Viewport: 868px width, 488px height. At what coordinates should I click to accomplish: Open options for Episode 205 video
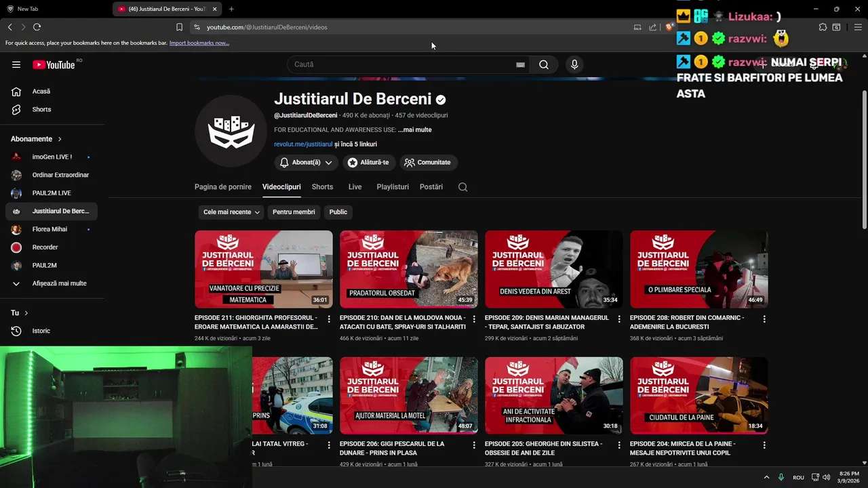tap(619, 445)
